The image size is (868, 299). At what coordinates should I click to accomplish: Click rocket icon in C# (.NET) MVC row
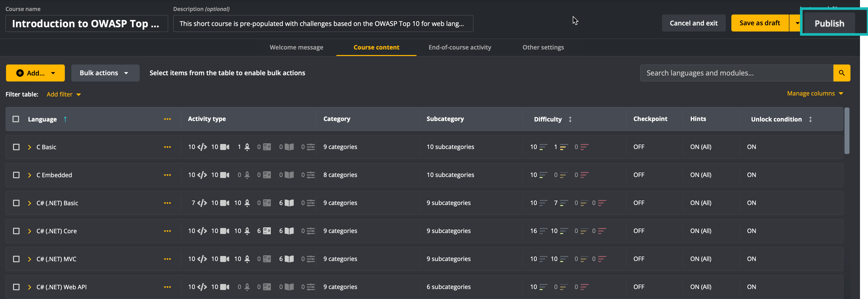click(247, 258)
